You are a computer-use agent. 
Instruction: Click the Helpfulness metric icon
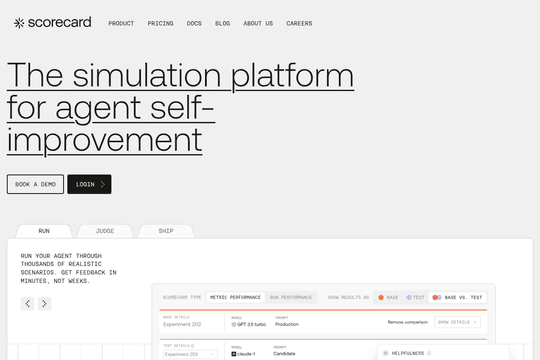386,353
